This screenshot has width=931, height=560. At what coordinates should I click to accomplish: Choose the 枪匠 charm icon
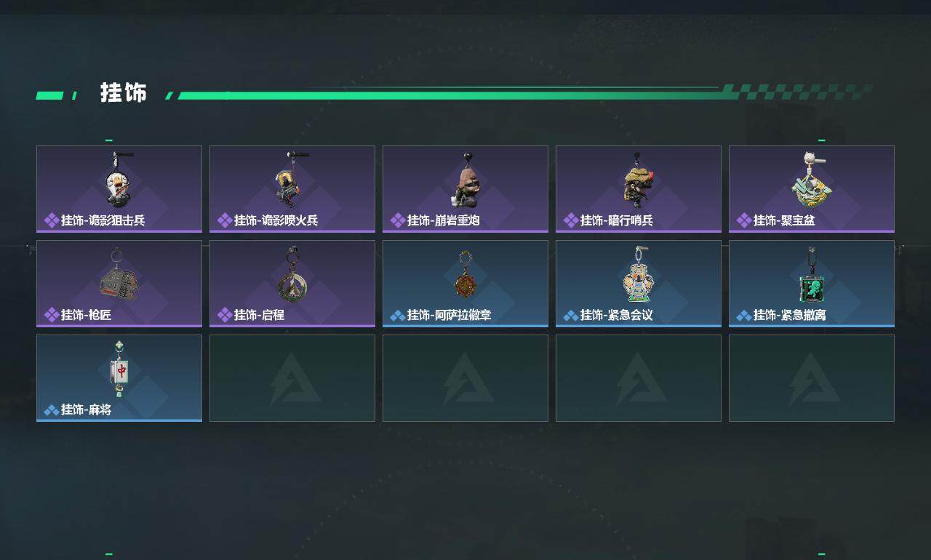pos(119,275)
